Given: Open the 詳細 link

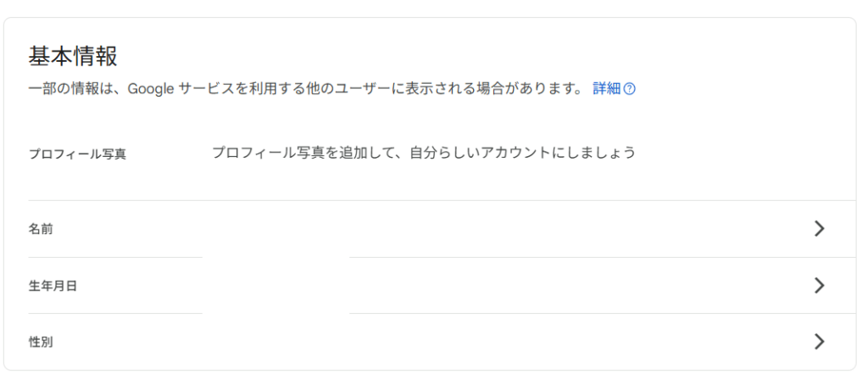Looking at the screenshot, I should [607, 89].
